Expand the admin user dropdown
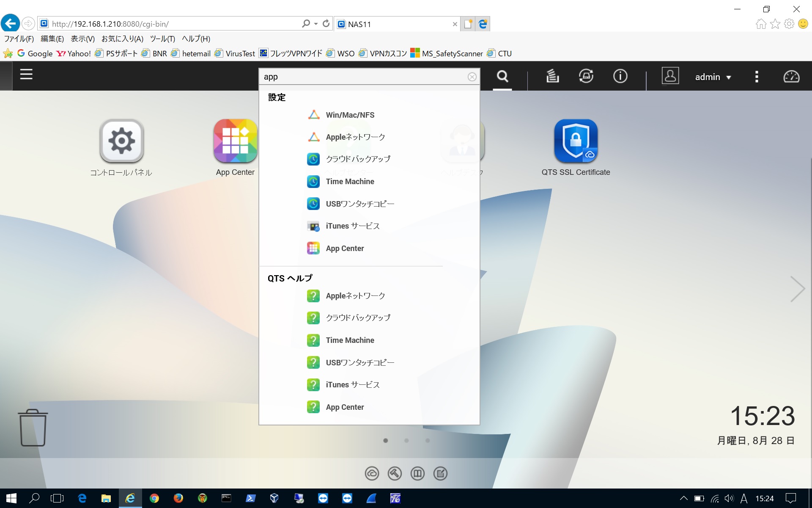This screenshot has height=508, width=812. (x=713, y=77)
